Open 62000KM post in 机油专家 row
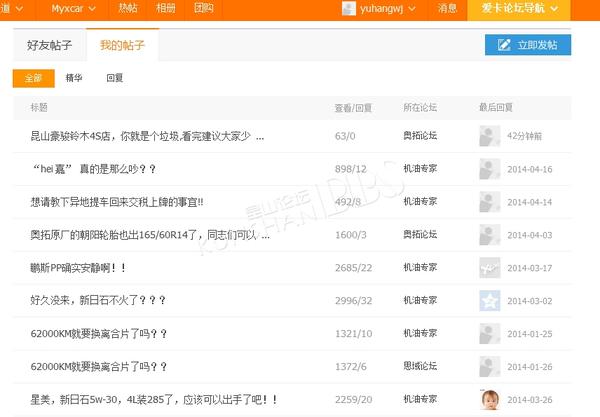This screenshot has width=600, height=417. (99, 334)
